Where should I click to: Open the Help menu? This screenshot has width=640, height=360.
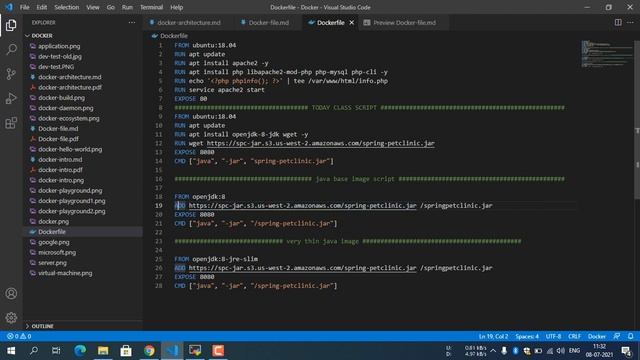(177, 7)
